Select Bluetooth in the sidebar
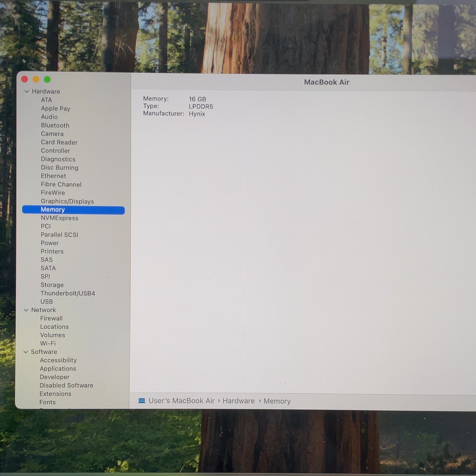Image resolution: width=476 pixels, height=476 pixels. tap(55, 125)
